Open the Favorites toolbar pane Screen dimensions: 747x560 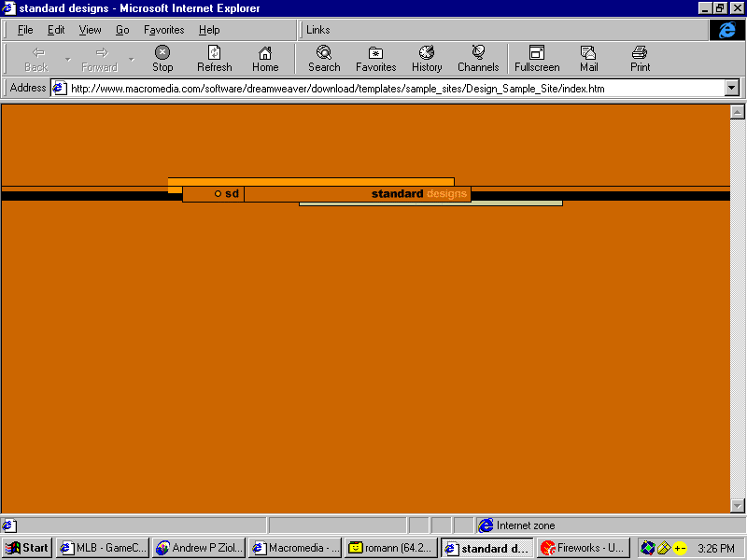coord(376,59)
